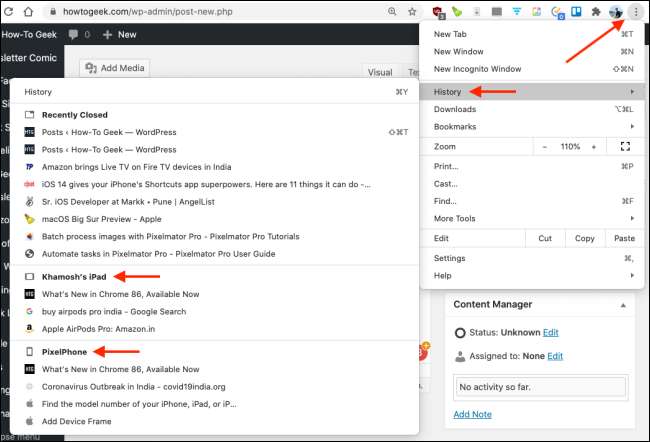Click the zoom in plus button
The width and height of the screenshot is (650, 442).
pos(593,146)
